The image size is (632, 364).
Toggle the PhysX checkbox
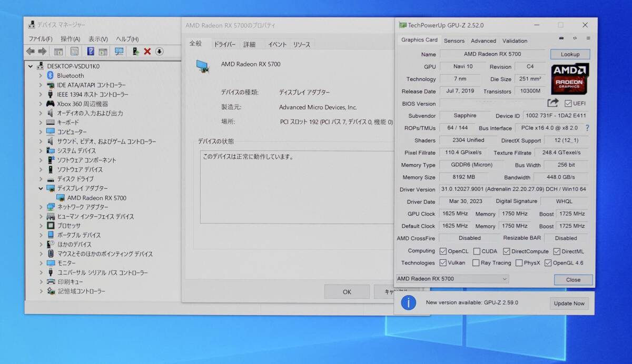click(x=519, y=263)
